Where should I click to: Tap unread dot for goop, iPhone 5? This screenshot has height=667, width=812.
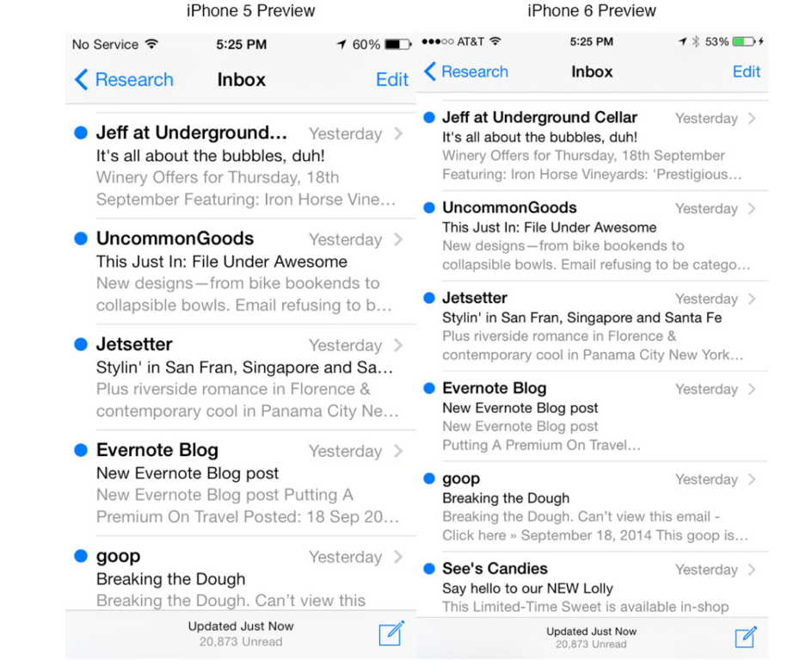pyautogui.click(x=81, y=556)
